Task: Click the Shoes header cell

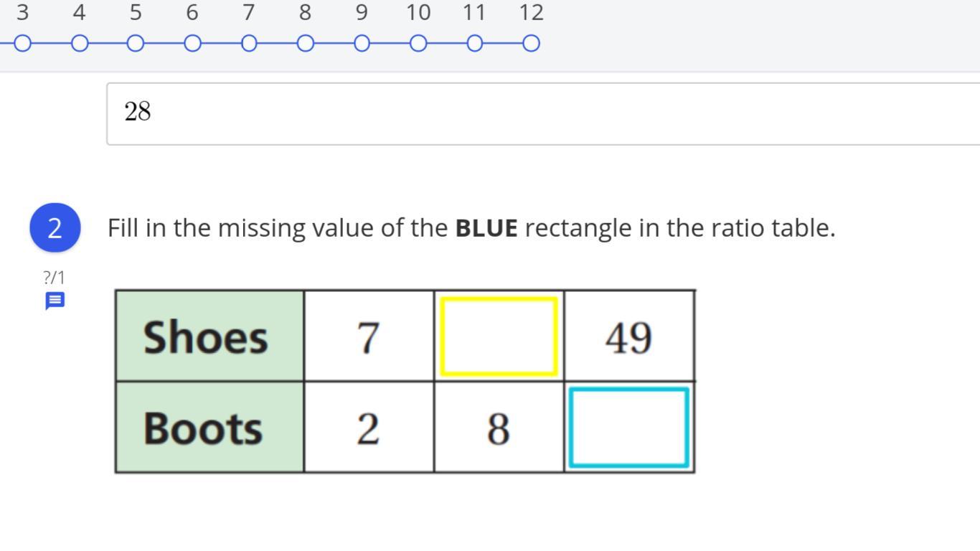Action: click(x=209, y=336)
